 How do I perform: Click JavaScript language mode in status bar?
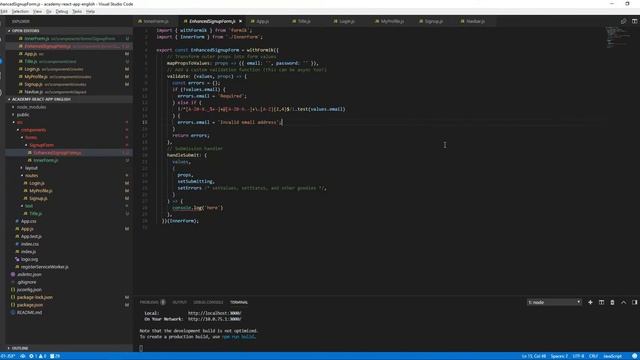click(612, 356)
